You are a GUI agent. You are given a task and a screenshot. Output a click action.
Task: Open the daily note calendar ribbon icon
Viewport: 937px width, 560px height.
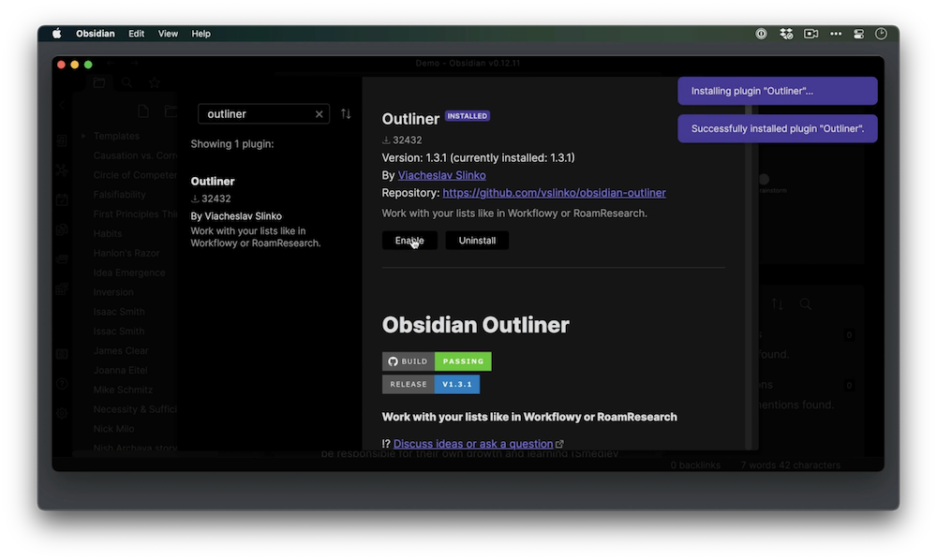pyautogui.click(x=62, y=199)
